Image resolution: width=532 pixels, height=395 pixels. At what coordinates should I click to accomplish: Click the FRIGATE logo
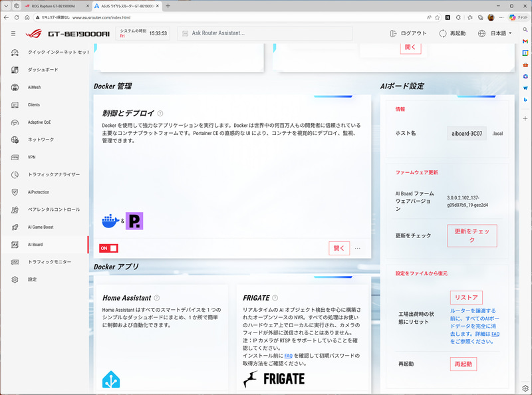point(274,379)
